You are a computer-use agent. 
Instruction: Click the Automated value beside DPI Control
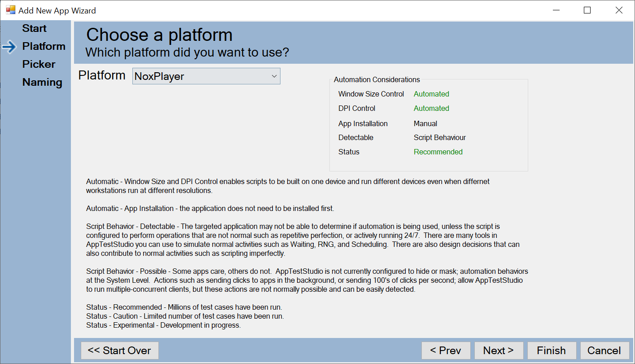point(431,108)
